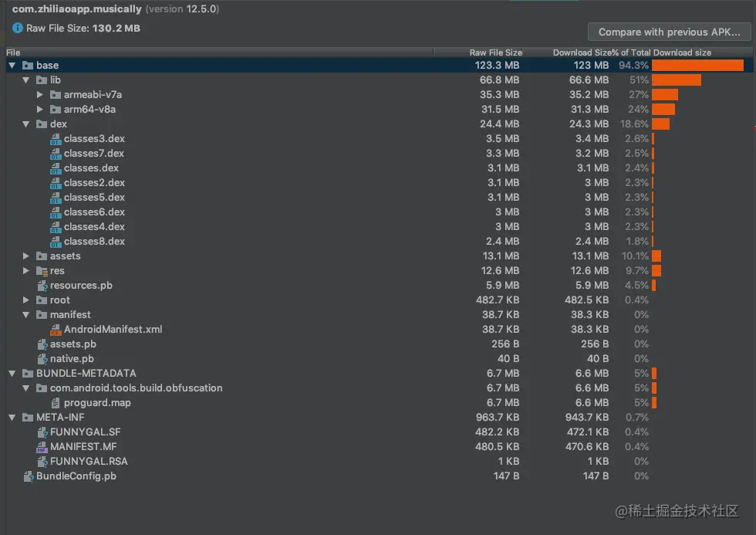756x535 pixels.
Task: Click the classes3.dex file icon
Action: pos(56,139)
